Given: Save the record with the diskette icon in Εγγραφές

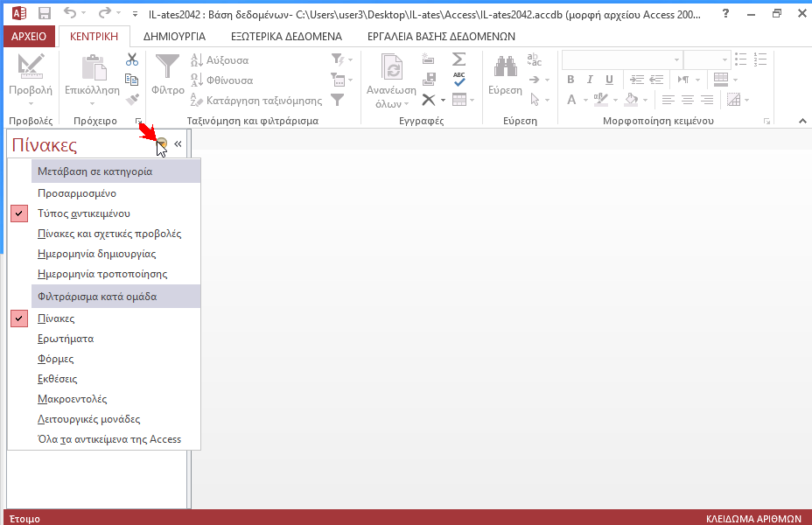Looking at the screenshot, I should click(429, 80).
